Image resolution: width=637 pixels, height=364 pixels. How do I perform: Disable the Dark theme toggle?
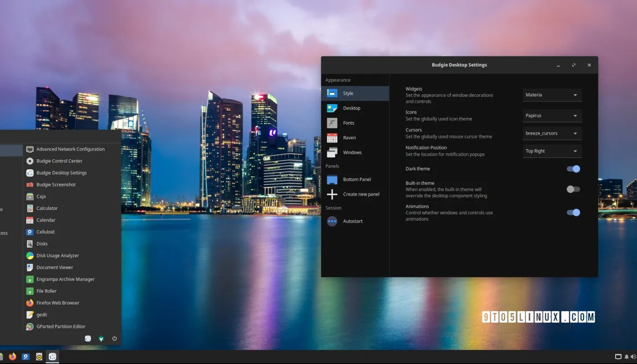tap(574, 169)
